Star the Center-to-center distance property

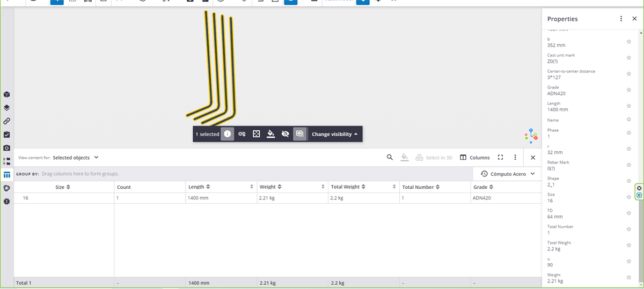(629, 74)
